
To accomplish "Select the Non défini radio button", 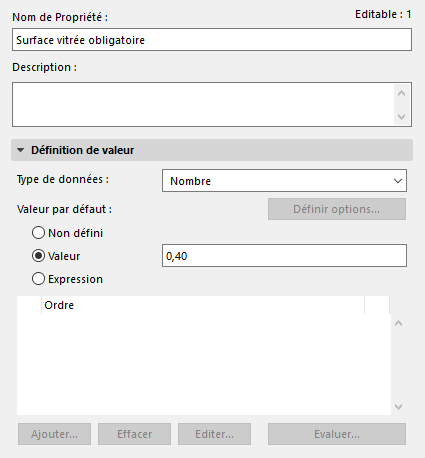I will click(38, 233).
